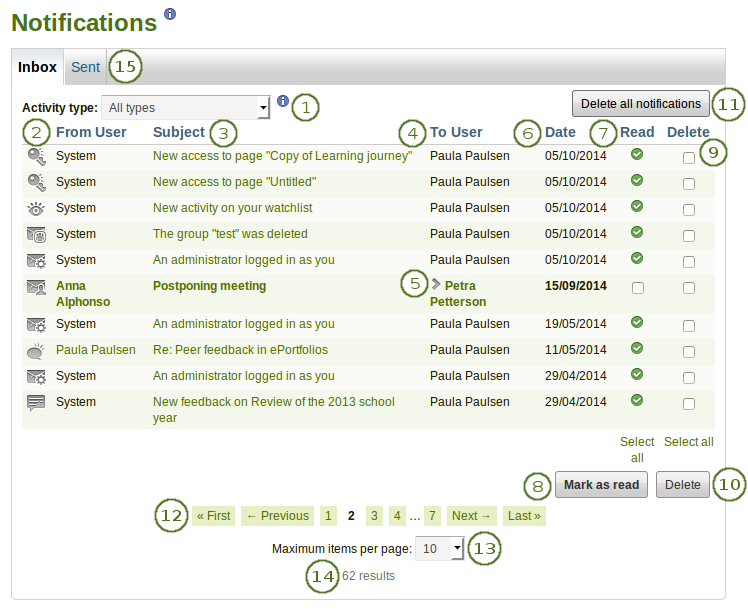Click the eye icon for watchlist activity notification
Screen dimensions: 748x609
[x=36, y=208]
